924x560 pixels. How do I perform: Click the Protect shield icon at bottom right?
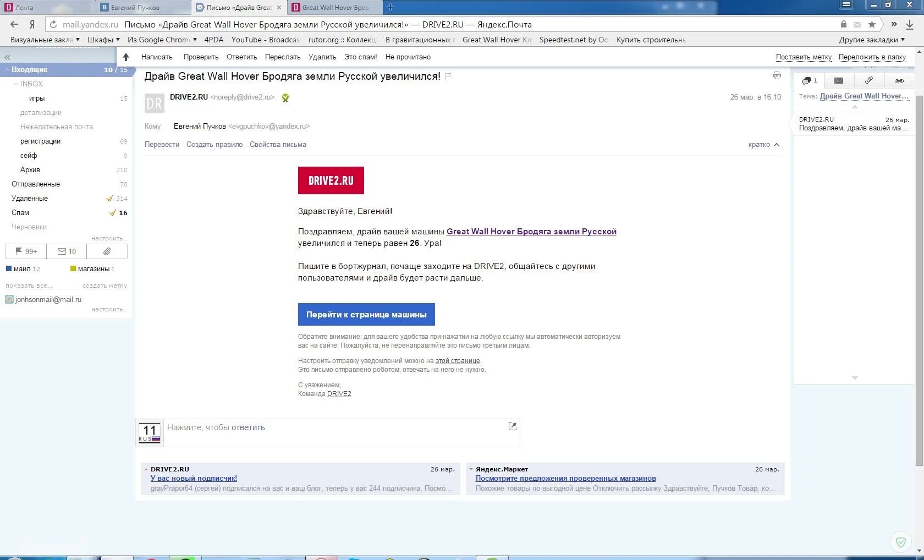(900, 542)
